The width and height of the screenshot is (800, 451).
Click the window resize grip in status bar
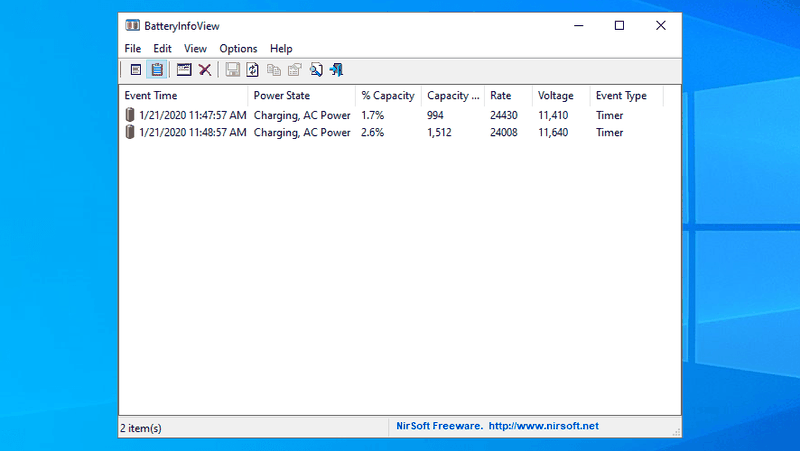pos(676,432)
